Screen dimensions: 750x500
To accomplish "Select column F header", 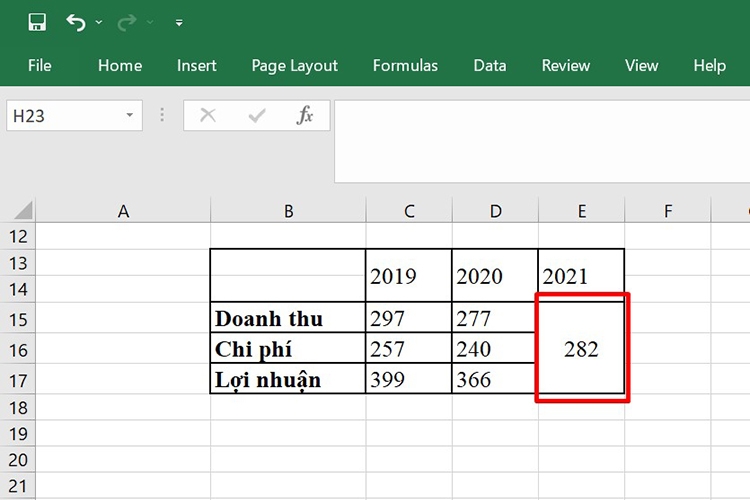I will (668, 211).
